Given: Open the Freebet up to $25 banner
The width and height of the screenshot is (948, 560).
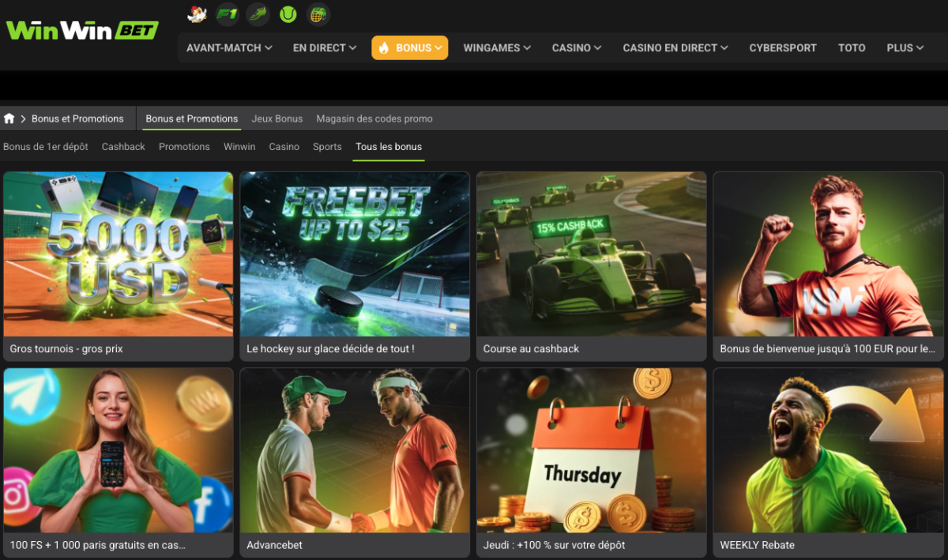Looking at the screenshot, I should (355, 254).
